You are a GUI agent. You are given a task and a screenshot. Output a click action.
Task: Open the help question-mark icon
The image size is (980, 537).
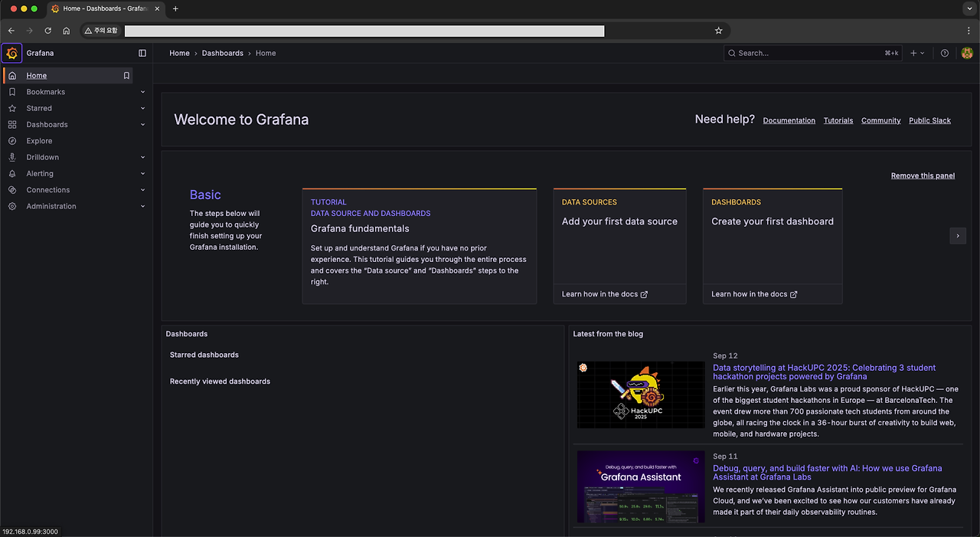point(945,53)
